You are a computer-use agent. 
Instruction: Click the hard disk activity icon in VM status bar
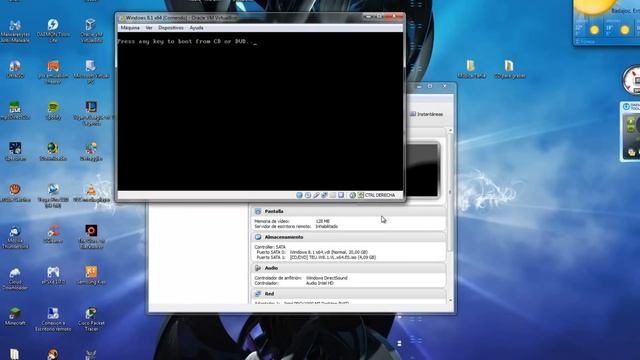click(x=299, y=195)
